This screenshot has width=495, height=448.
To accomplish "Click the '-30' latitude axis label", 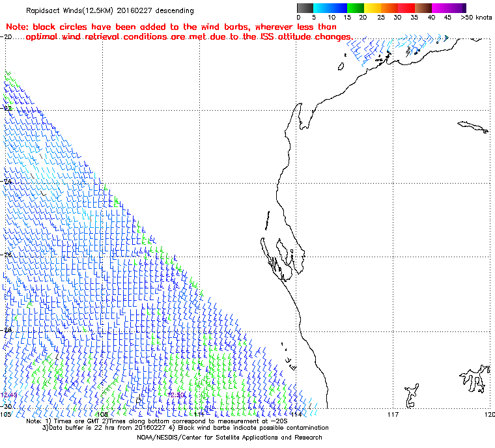I will 6,406.
